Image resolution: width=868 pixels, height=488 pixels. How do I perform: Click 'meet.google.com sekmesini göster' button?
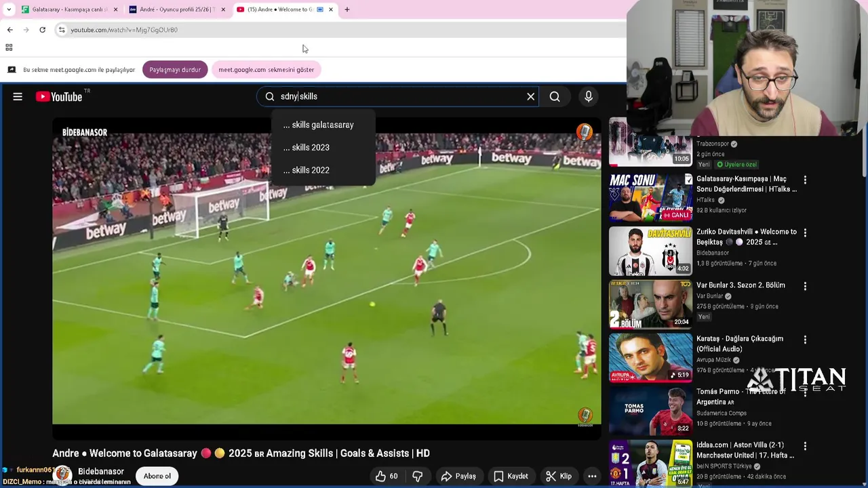[266, 70]
